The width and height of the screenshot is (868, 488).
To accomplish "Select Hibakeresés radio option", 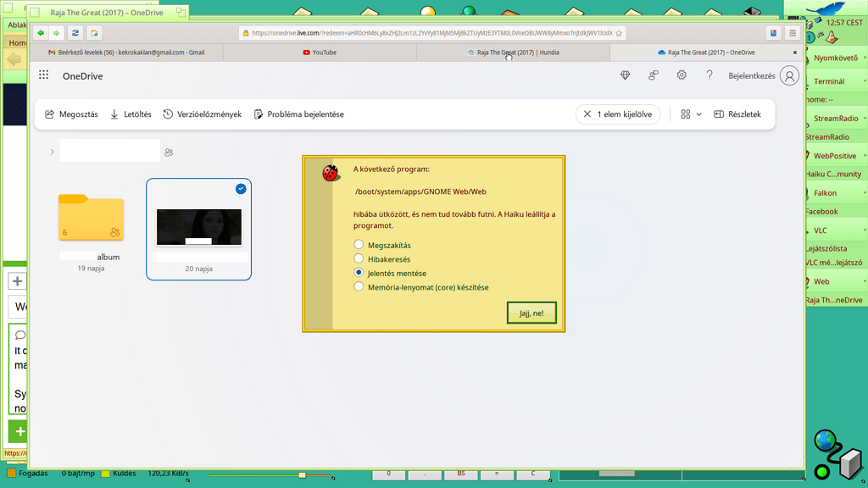I will (359, 258).
